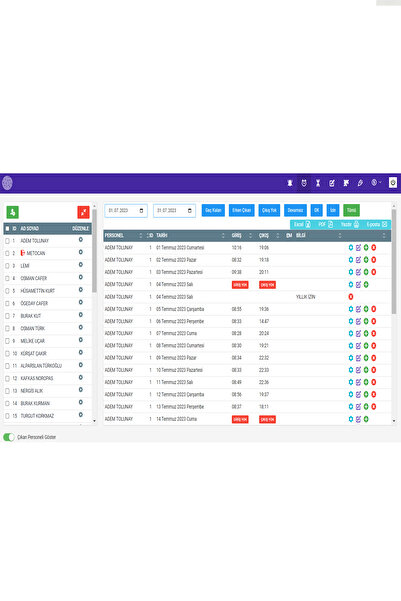Open the settings gear at the header's right end

(x=393, y=183)
